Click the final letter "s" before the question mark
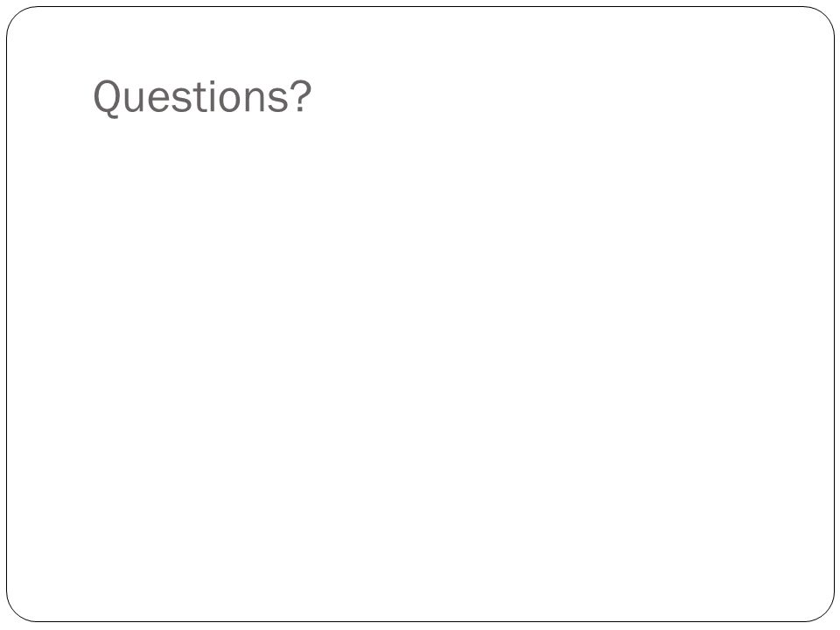This screenshot has width=840, height=630. tap(278, 101)
